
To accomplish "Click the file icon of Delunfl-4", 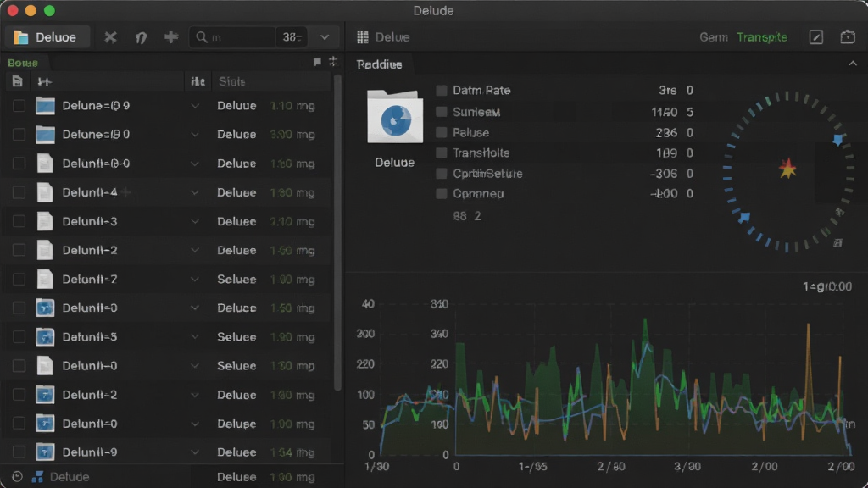I will pyautogui.click(x=45, y=192).
